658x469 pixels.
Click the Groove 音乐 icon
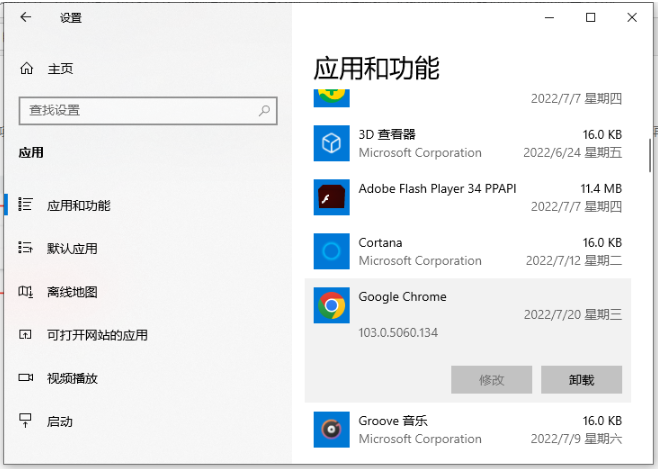coord(332,430)
